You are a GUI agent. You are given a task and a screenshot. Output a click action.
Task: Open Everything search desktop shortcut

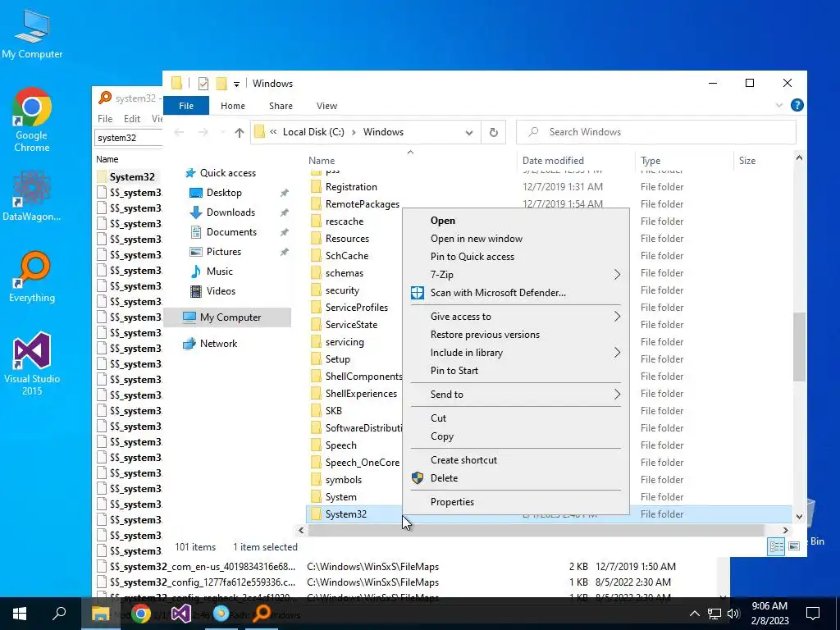pos(32,276)
